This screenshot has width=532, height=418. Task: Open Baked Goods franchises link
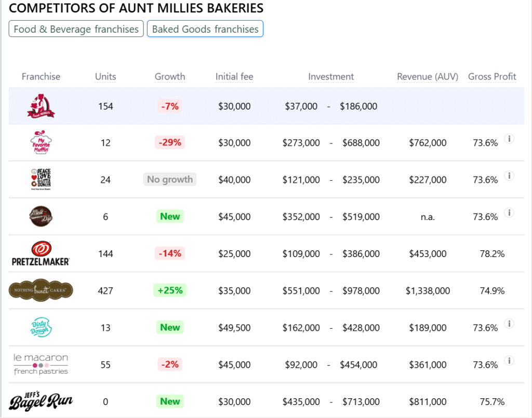205,29
